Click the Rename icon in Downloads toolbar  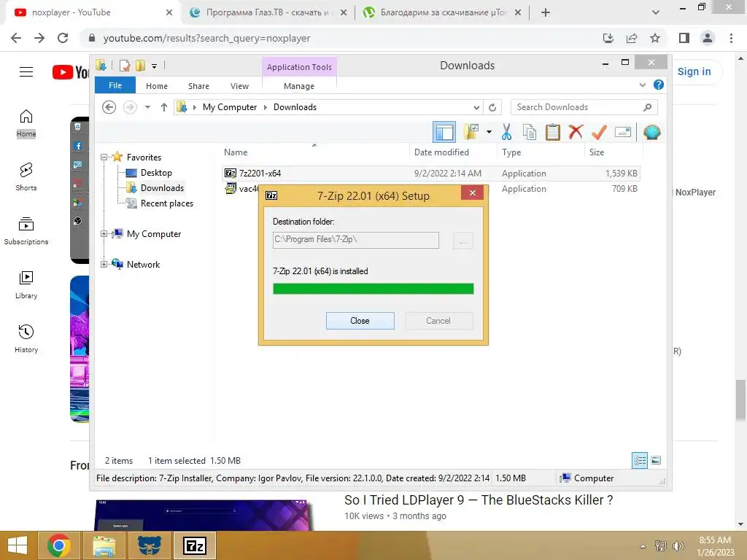coord(623,132)
